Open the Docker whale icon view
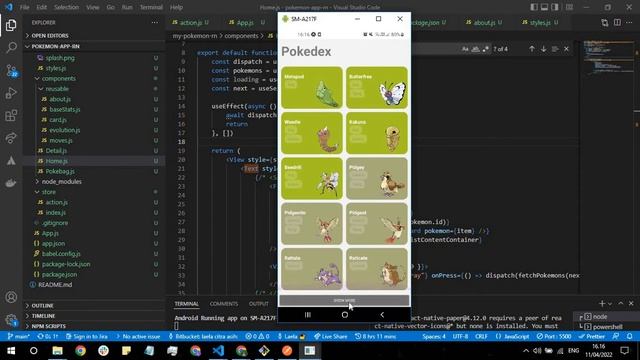Viewport: 640px width, 360px height. coord(11,183)
